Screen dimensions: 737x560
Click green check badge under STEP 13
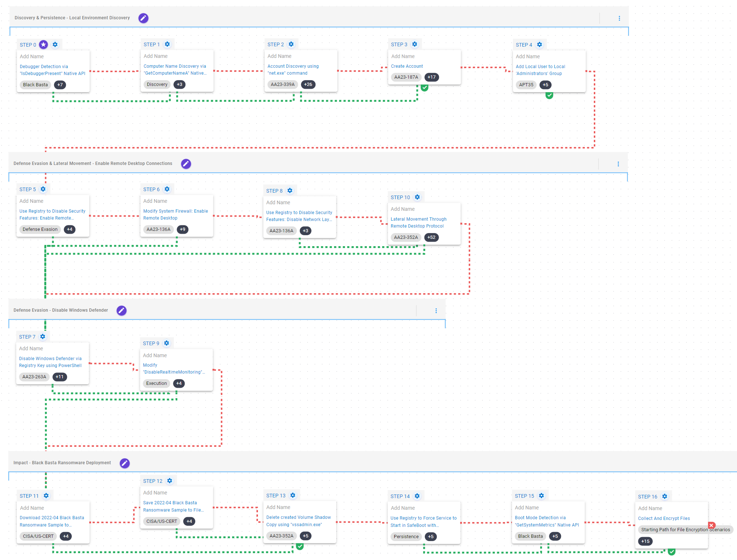(x=300, y=547)
